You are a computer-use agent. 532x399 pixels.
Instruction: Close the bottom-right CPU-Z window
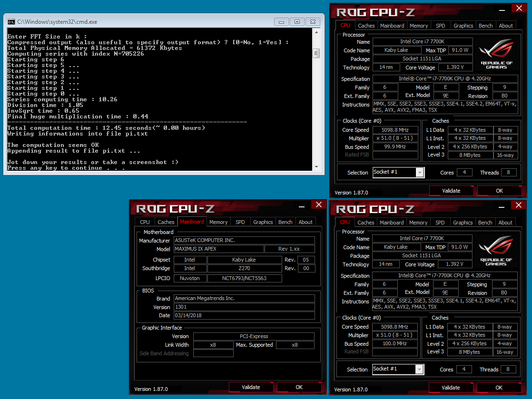point(518,205)
